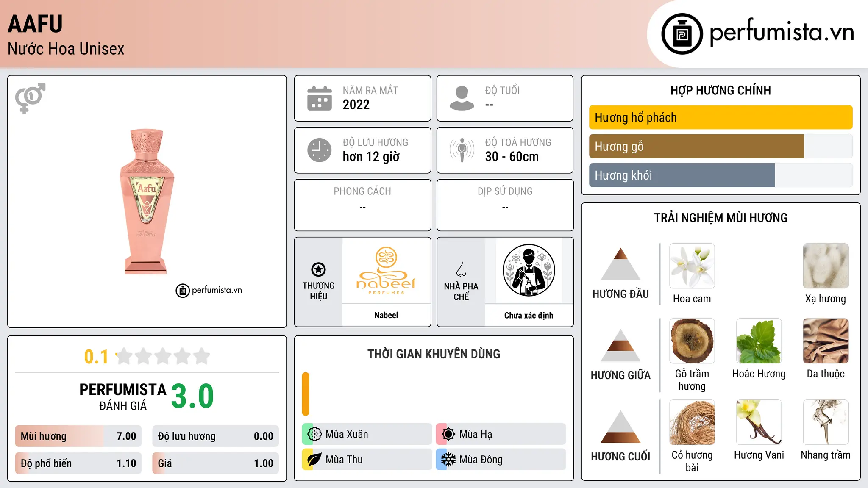Select the Hương hổ phách accord bar
This screenshot has height=488, width=868.
(x=721, y=117)
